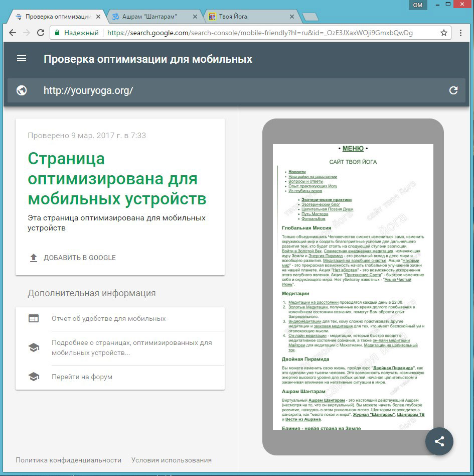Select the Проверка оптимизации tab
The image size is (474, 476).
pyautogui.click(x=58, y=17)
